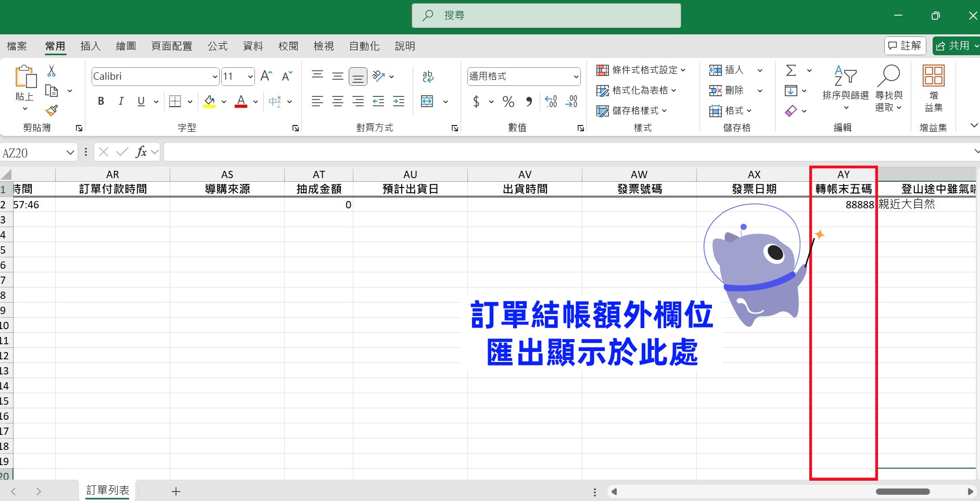Click the 搜尋 search box
Image resolution: width=980 pixels, height=501 pixels.
point(546,16)
